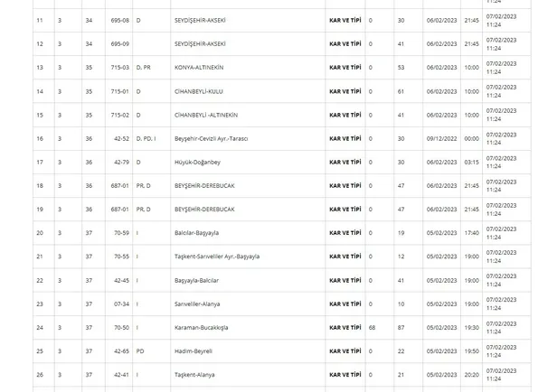557x392 pixels.
Task: Open the Karaman-Bucakkışla route row
Action: pos(201,327)
